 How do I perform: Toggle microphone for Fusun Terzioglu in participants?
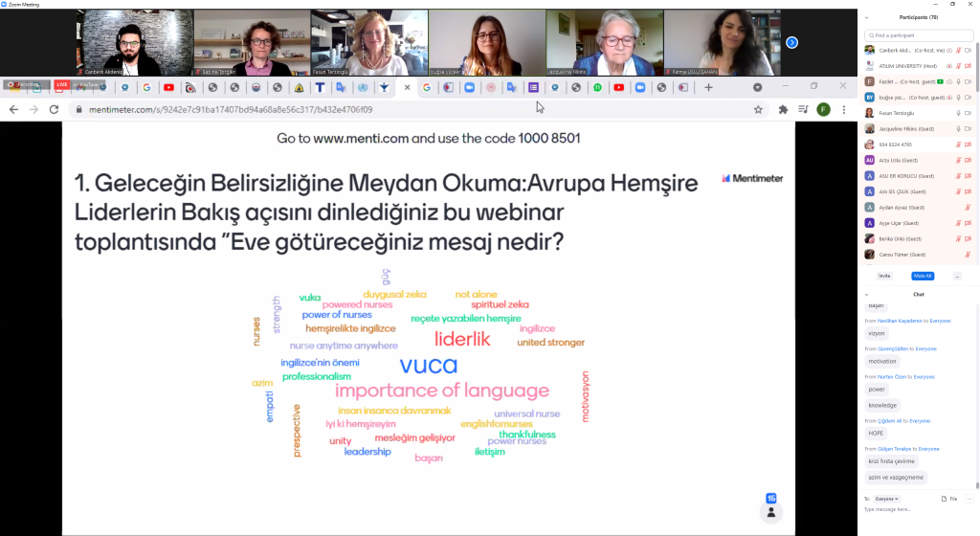tap(958, 113)
